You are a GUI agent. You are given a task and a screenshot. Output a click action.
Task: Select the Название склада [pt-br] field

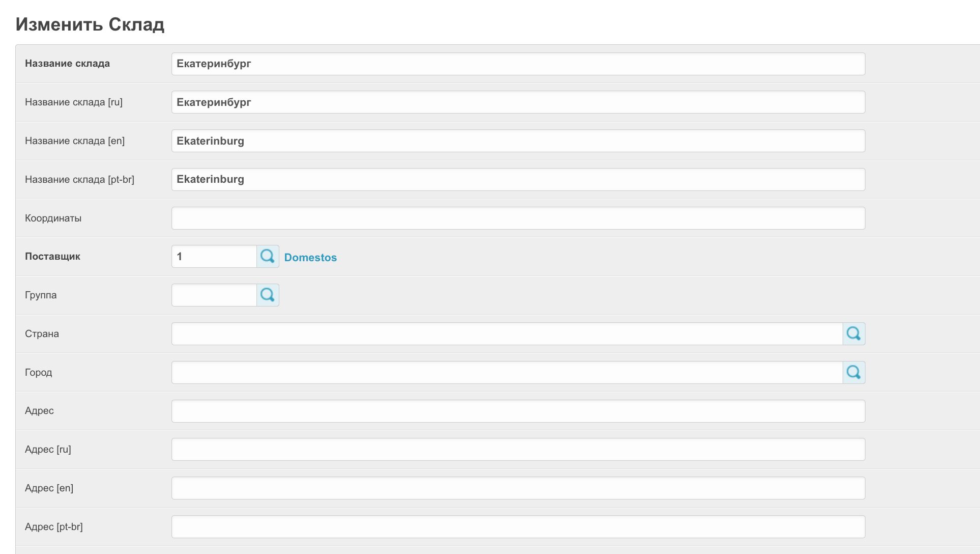tap(518, 180)
